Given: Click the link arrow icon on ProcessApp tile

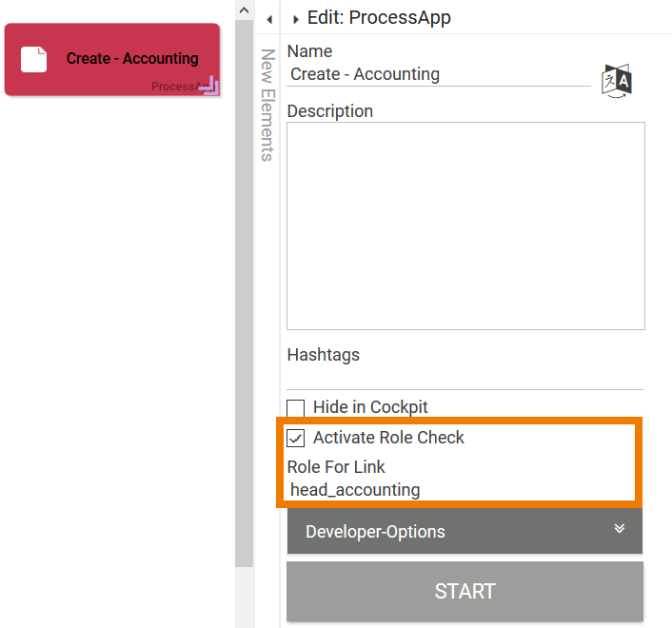Looking at the screenshot, I should 209,87.
